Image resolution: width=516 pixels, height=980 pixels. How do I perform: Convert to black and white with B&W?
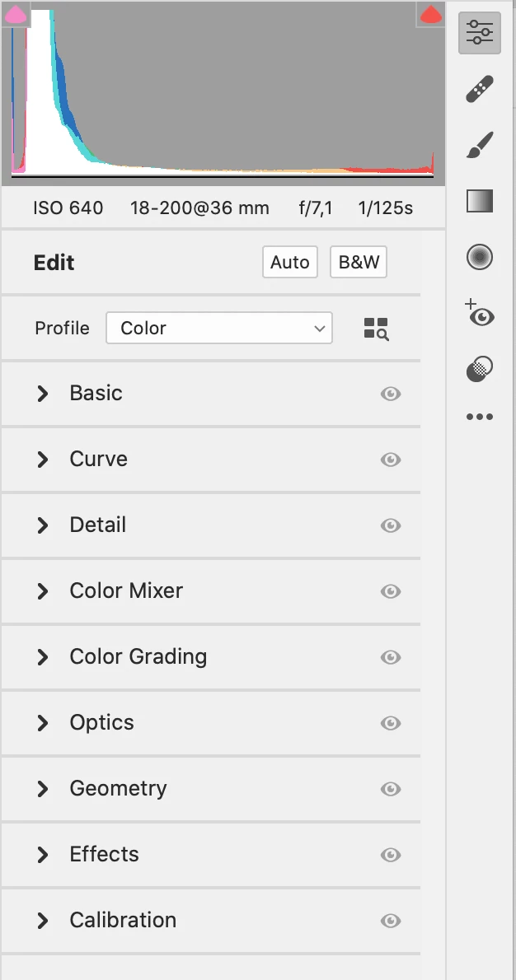(359, 263)
